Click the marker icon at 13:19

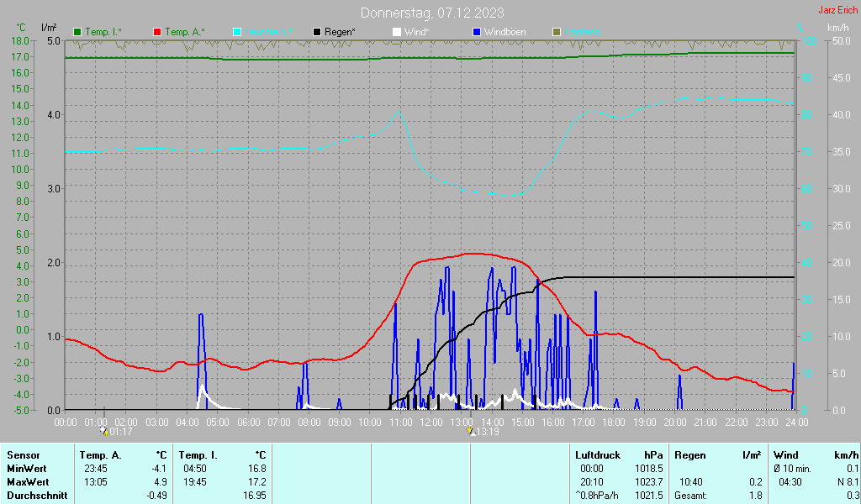tap(471, 431)
